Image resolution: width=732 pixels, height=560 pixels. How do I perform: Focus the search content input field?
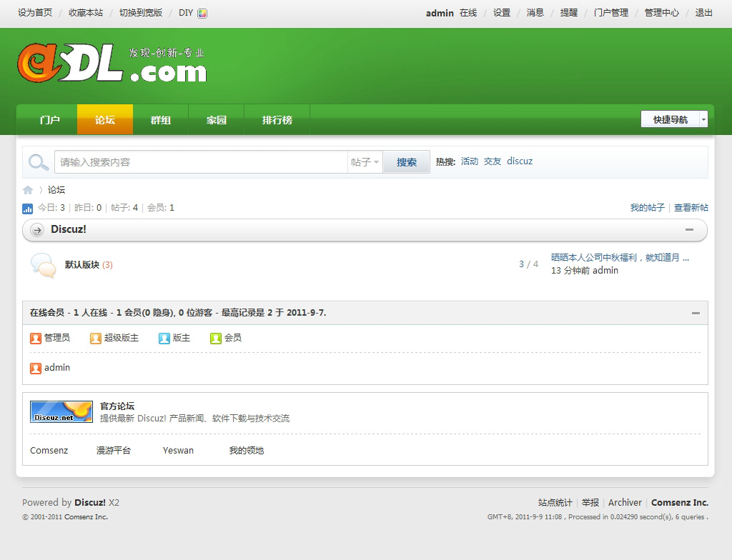click(201, 162)
